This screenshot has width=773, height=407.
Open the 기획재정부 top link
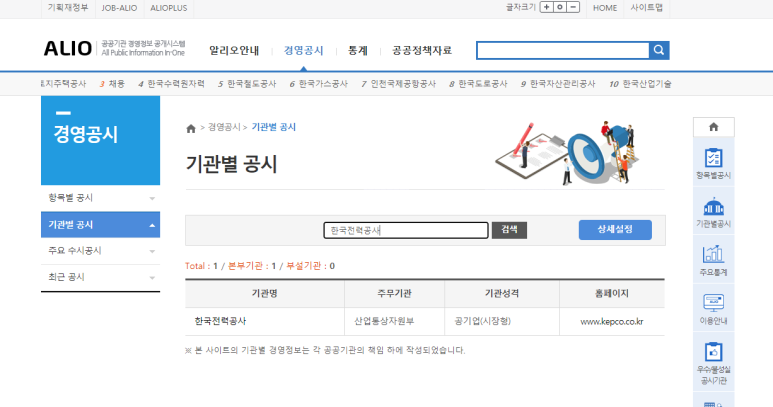tap(68, 8)
